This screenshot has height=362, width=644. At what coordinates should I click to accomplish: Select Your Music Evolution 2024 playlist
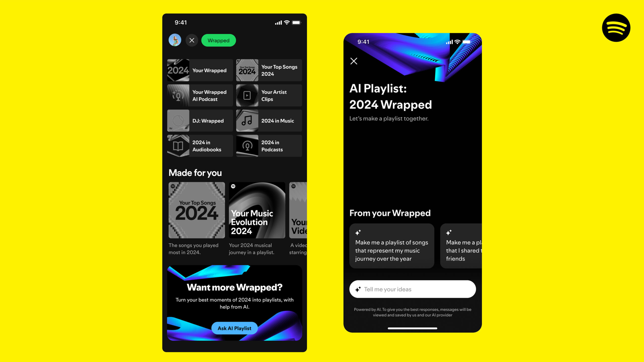click(x=257, y=210)
